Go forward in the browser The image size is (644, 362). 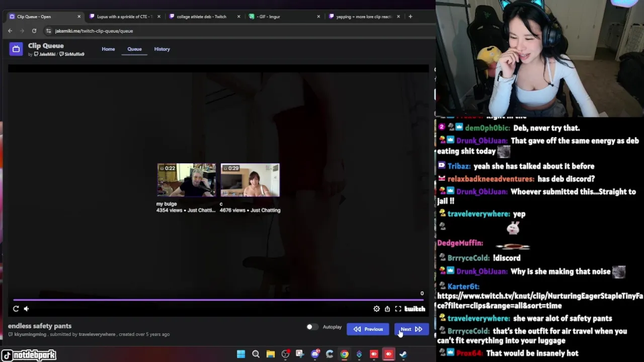pyautogui.click(x=22, y=31)
